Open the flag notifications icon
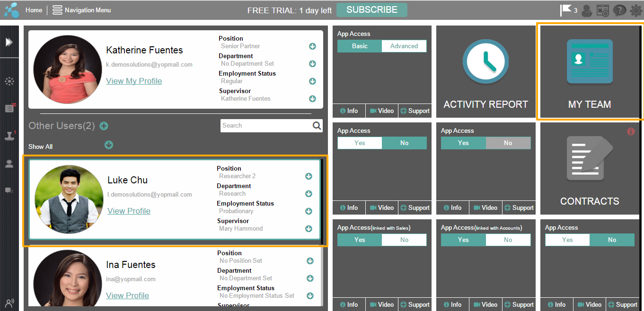Viewport: 644px width, 311px height. [x=565, y=10]
